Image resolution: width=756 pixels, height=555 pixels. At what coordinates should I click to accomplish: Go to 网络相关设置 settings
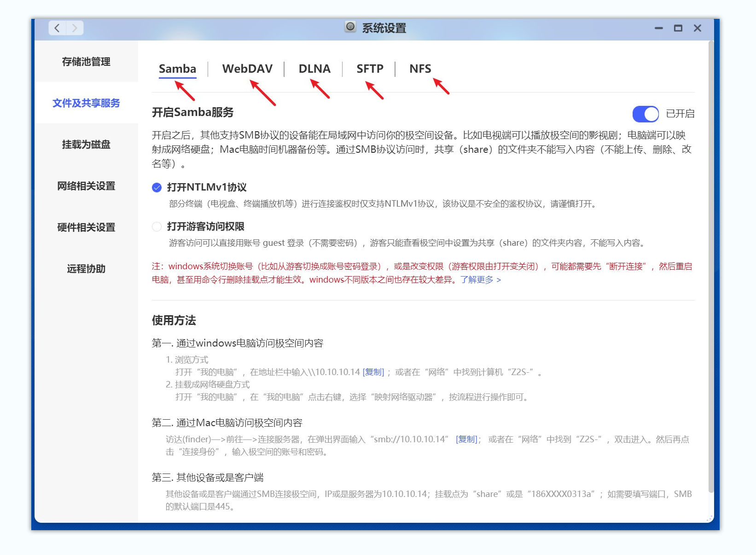[x=87, y=186]
